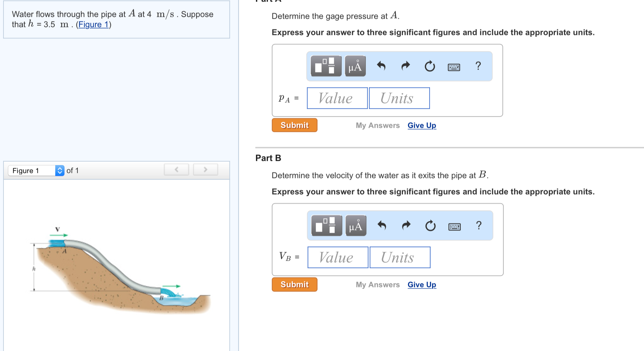Image resolution: width=644 pixels, height=351 pixels.
Task: Click Give Up for Part B
Action: coord(422,285)
